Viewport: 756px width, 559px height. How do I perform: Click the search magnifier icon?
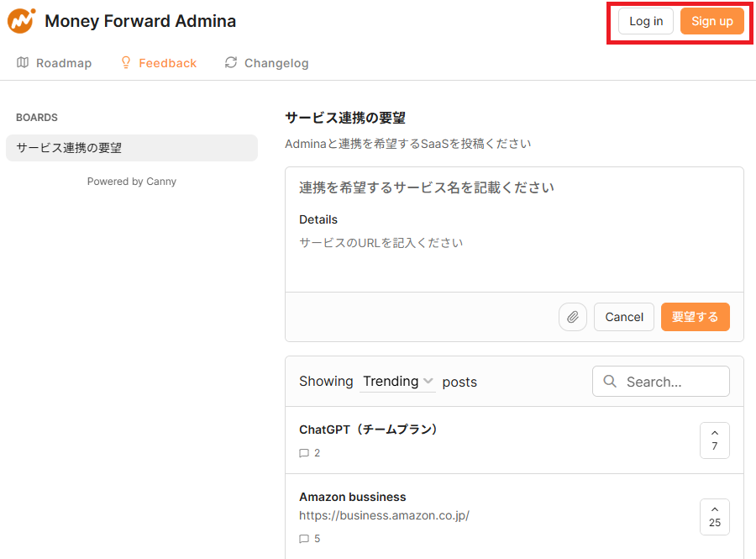point(610,382)
